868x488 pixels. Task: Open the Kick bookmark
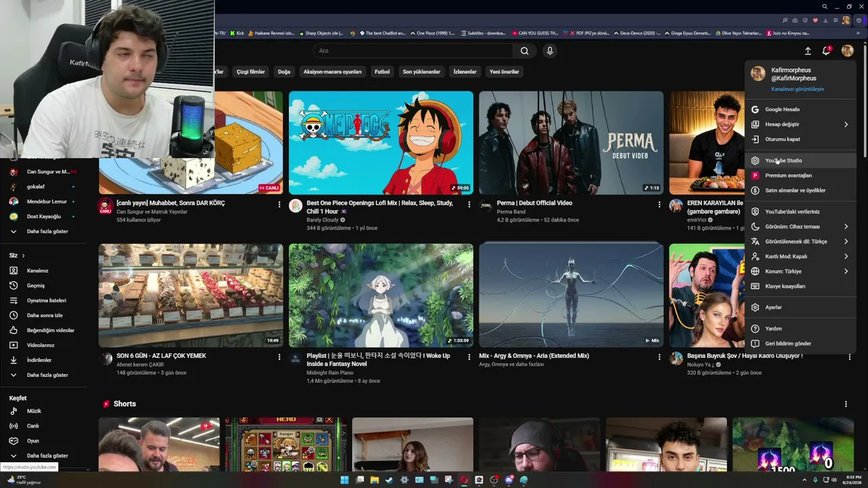tap(237, 33)
